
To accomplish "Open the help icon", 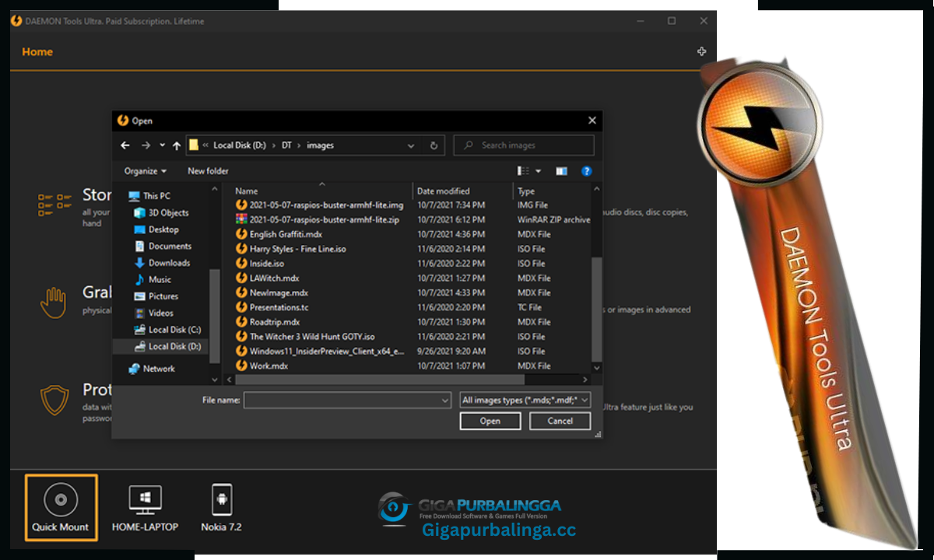I will pos(587,171).
